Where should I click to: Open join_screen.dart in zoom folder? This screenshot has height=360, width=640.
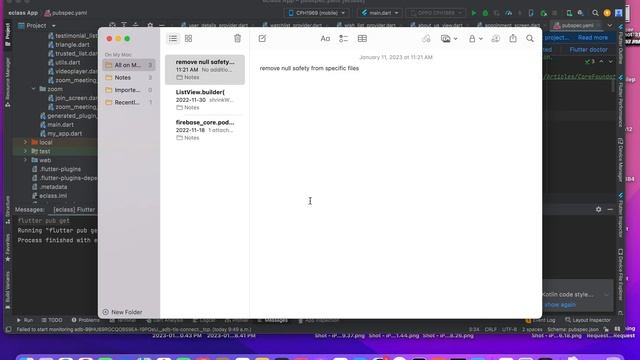[72, 98]
